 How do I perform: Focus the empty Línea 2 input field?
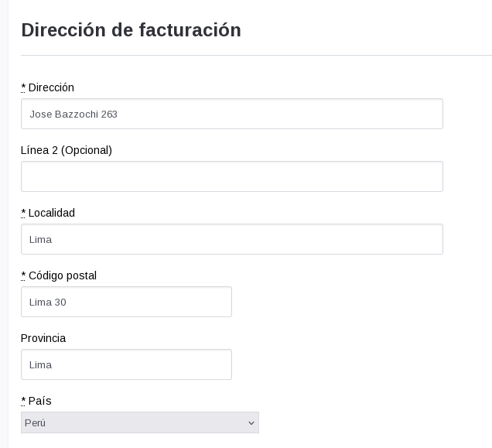tap(231, 176)
